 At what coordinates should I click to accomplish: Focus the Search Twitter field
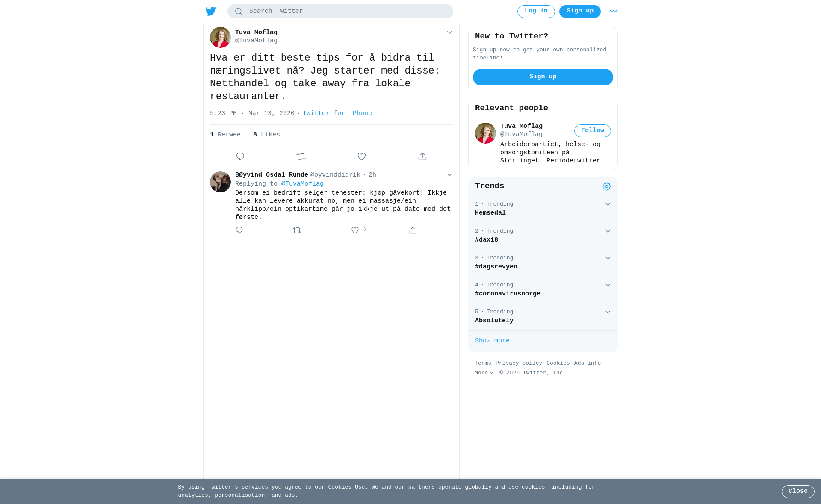tap(340, 12)
